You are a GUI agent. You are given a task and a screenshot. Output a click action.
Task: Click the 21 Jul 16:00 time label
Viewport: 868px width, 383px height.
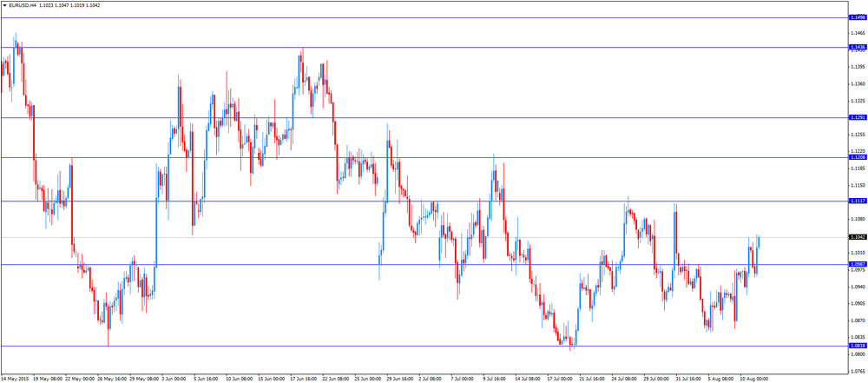coord(592,379)
